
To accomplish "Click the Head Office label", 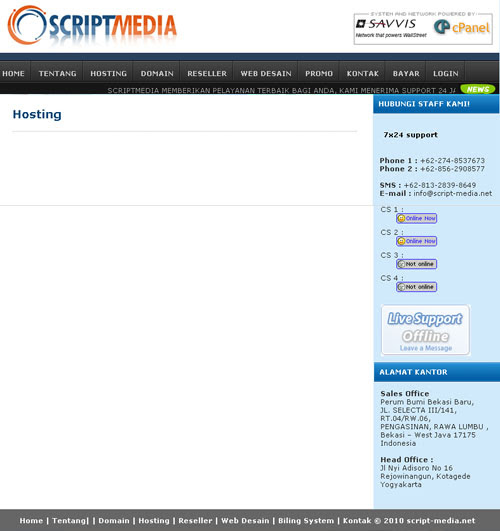I will pos(407,460).
